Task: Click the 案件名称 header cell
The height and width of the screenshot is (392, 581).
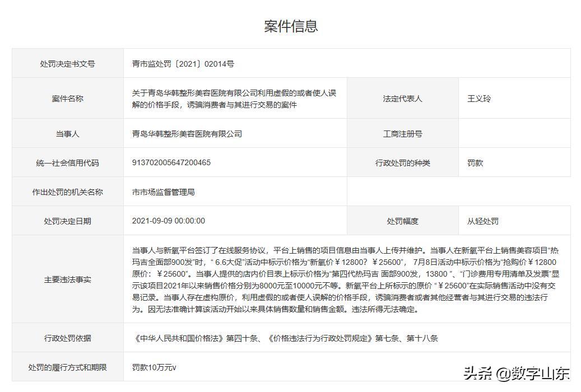Action: tap(67, 98)
